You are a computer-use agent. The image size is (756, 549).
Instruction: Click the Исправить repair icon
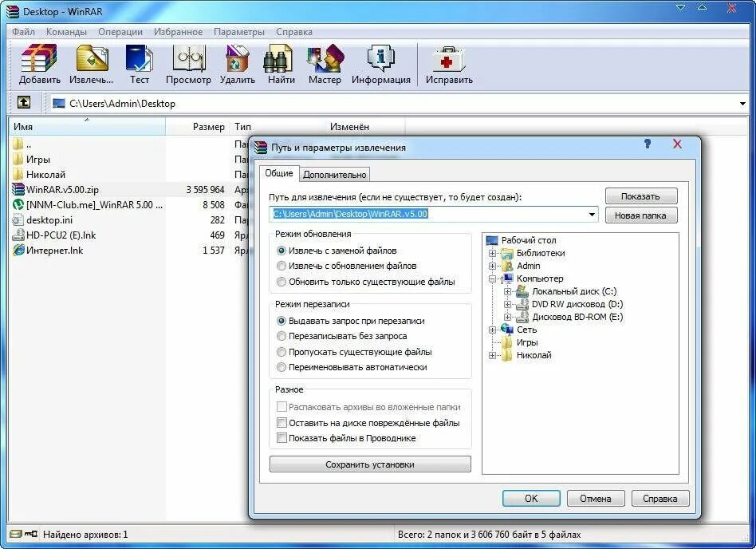pyautogui.click(x=449, y=64)
